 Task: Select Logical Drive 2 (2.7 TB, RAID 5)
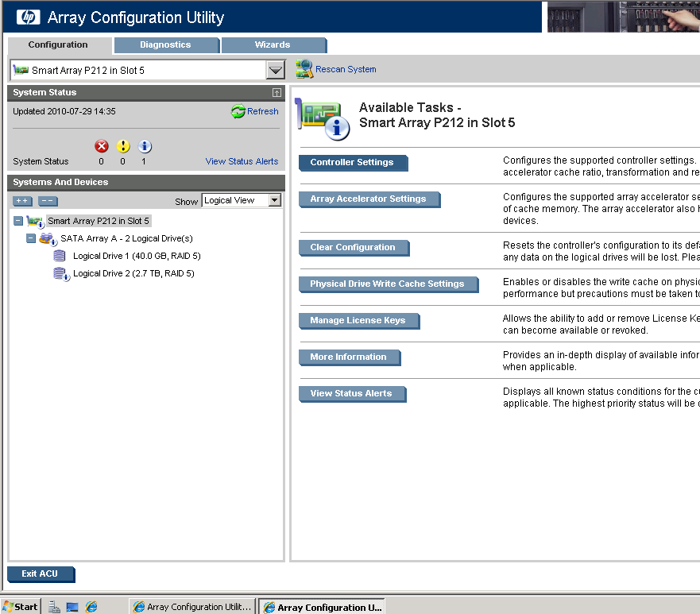pos(133,273)
